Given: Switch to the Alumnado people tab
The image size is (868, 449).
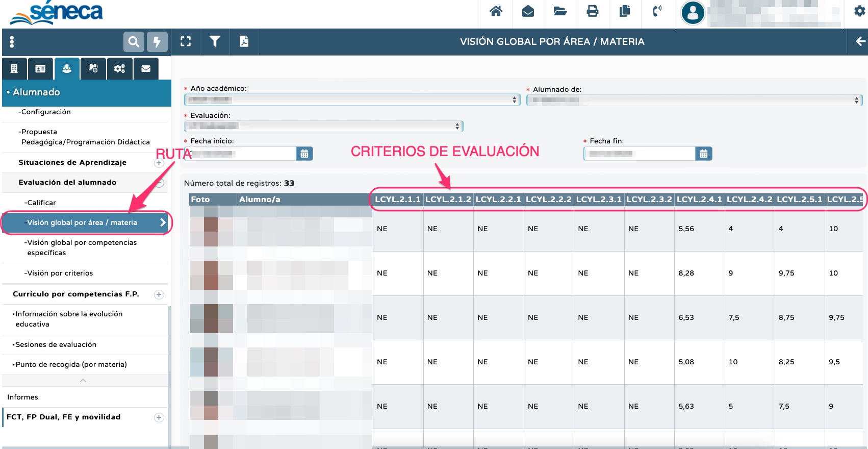Looking at the screenshot, I should coord(67,68).
